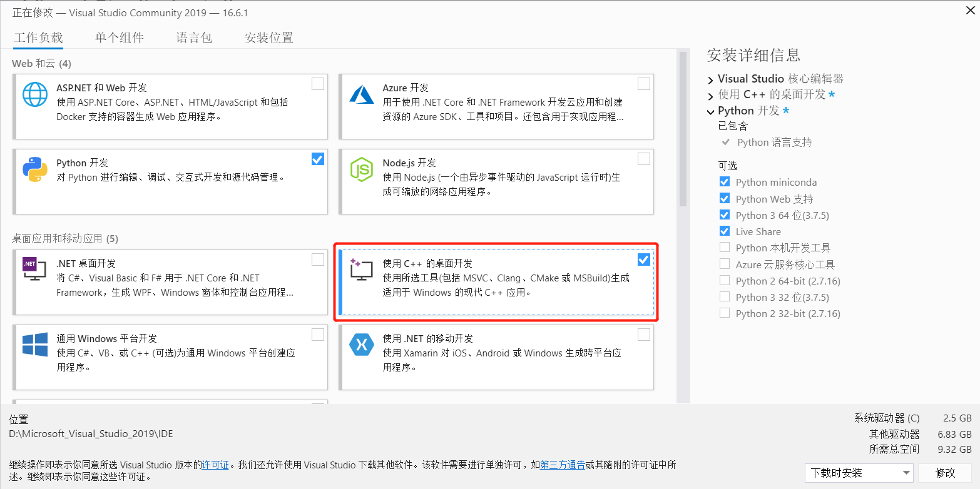
Task: Select the '其他驱动器' size entry
Action: (894, 434)
